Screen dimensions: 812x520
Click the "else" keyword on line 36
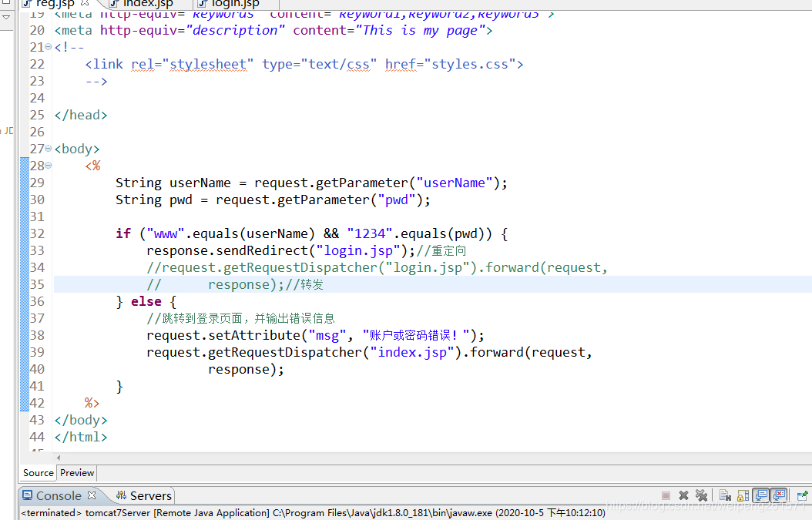point(146,301)
